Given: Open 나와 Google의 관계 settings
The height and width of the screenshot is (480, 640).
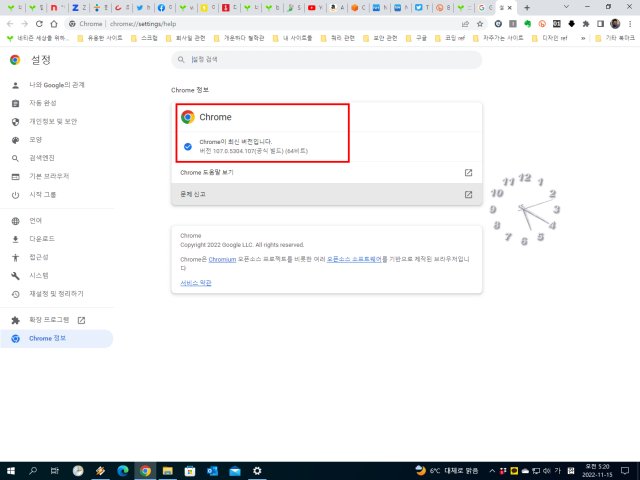Looking at the screenshot, I should (x=57, y=85).
